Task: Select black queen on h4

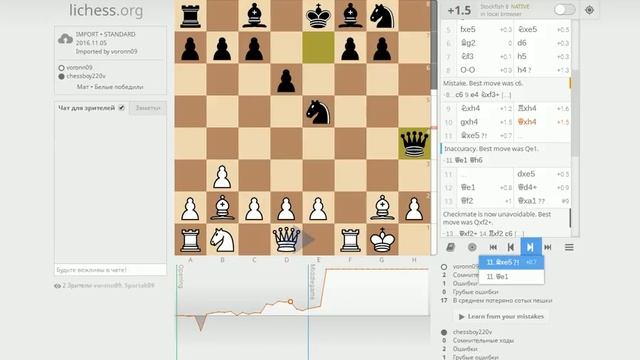Action: point(414,143)
